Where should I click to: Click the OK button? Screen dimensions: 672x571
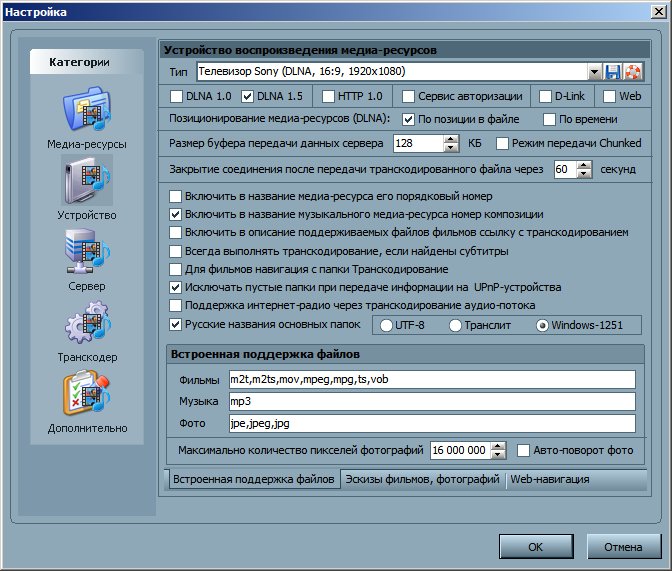tap(536, 547)
